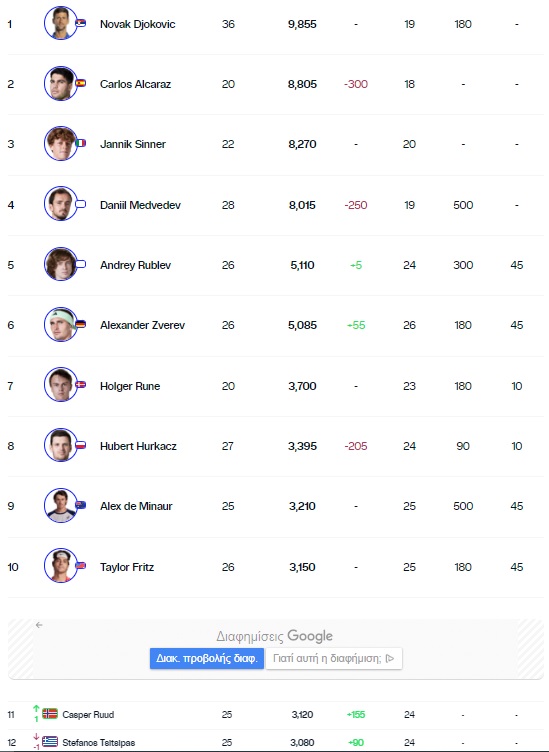Screen dimensions: 549x752
Task: Click the green up arrow beside rank 11
Action: coord(36,709)
